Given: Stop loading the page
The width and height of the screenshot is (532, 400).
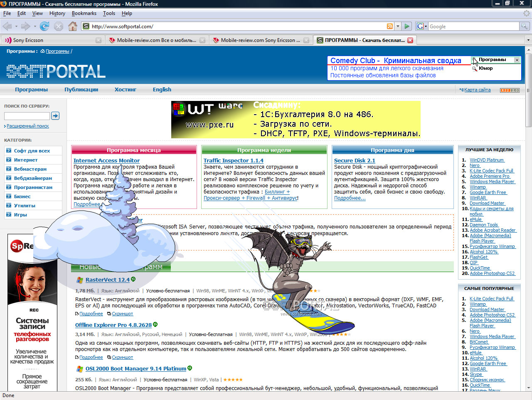Looking at the screenshot, I should pos(59,26).
